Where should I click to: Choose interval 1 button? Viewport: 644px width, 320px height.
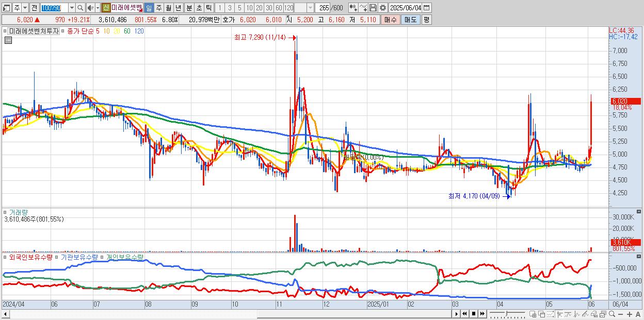[x=219, y=8]
